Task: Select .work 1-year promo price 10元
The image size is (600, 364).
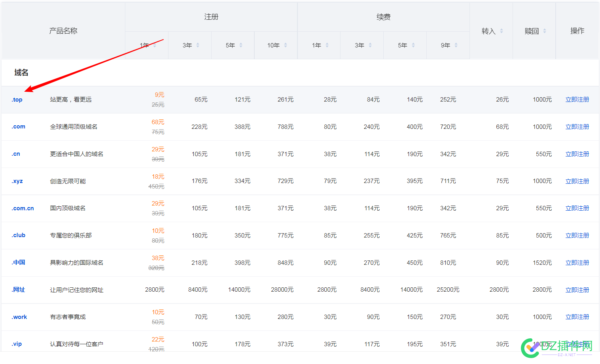Action: point(158,312)
